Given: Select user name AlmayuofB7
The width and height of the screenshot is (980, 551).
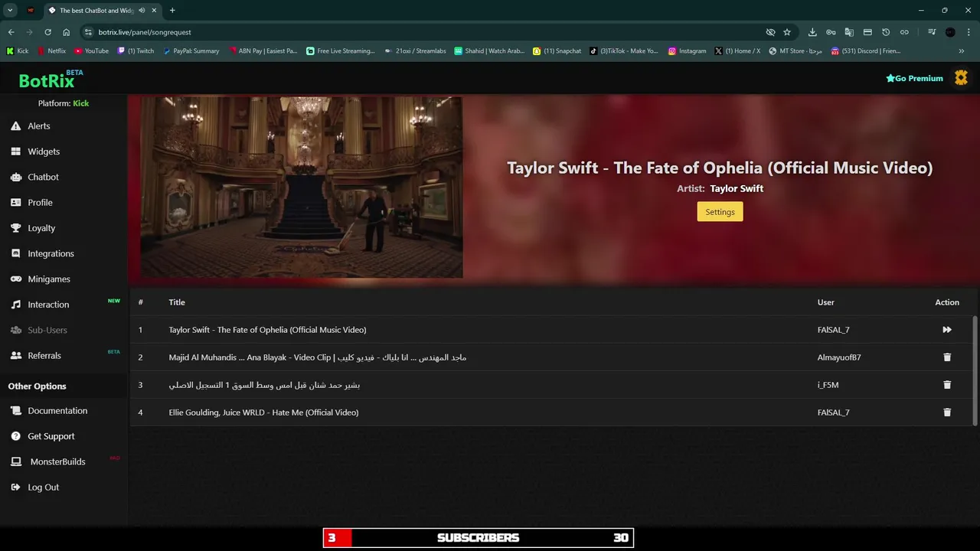Looking at the screenshot, I should (x=839, y=357).
